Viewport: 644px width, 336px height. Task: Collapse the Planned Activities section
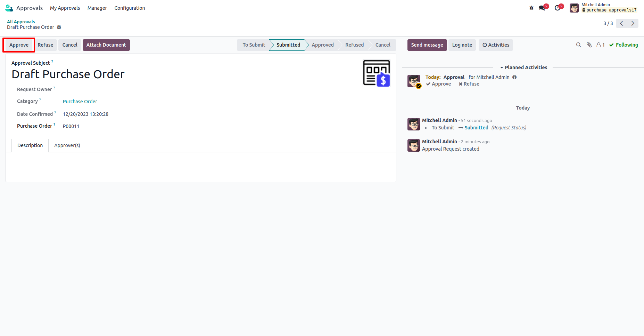[523, 67]
